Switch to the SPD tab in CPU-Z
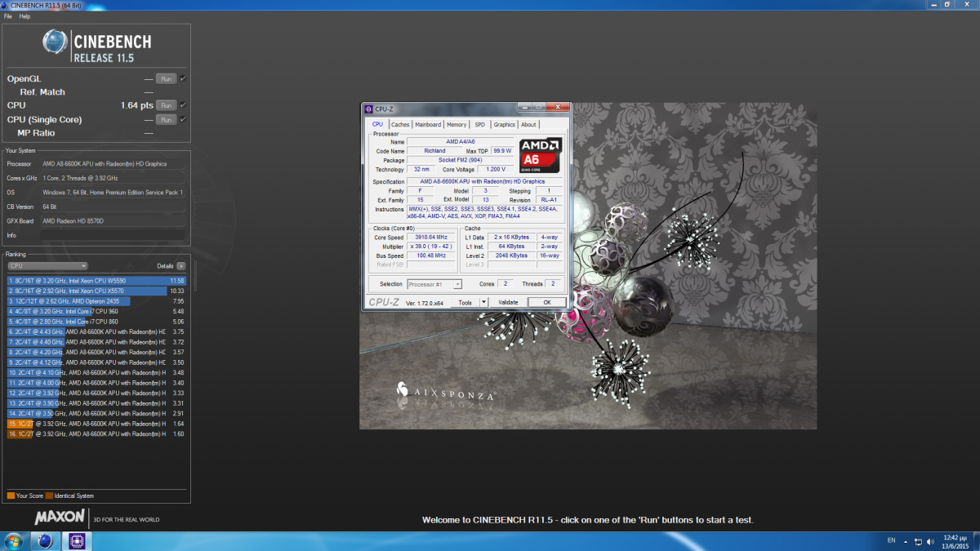This screenshot has height=551, width=980. pyautogui.click(x=479, y=125)
